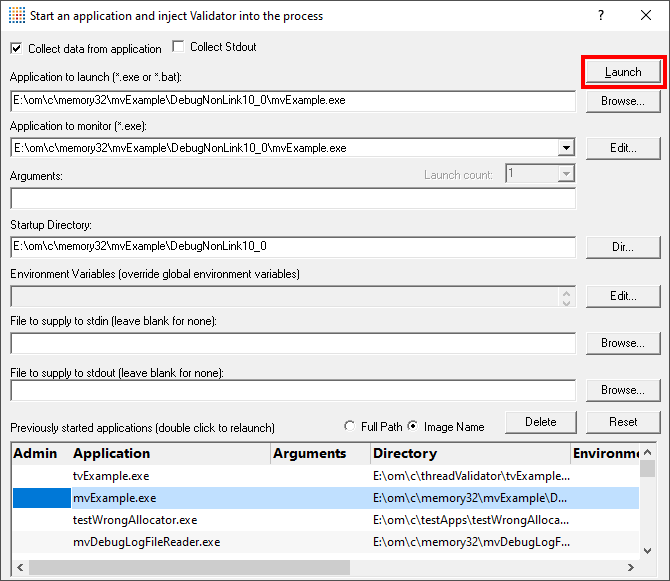
Task: Click the horizontal scrollbar thumb
Action: pos(189,567)
